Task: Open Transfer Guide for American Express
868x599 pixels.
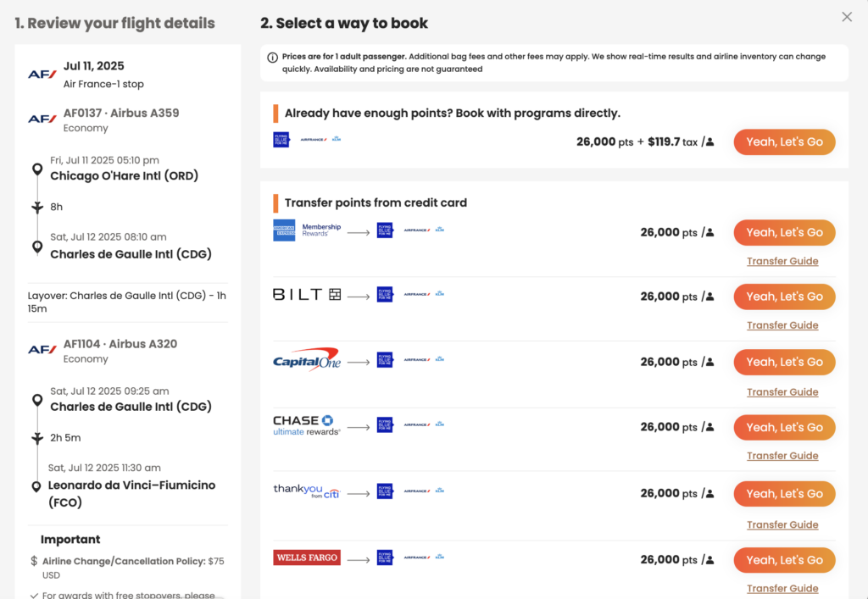Action: pos(782,261)
